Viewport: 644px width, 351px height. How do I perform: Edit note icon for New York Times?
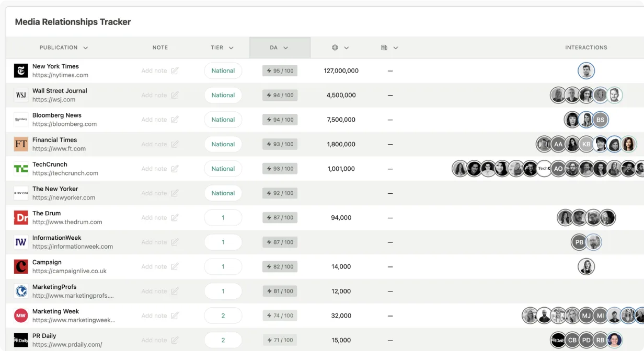click(175, 71)
